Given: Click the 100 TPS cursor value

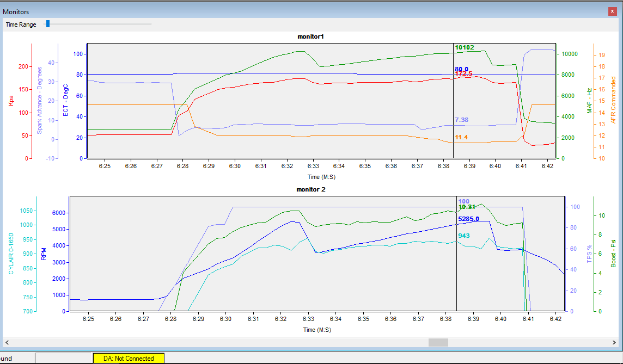Looking at the screenshot, I should [463, 202].
